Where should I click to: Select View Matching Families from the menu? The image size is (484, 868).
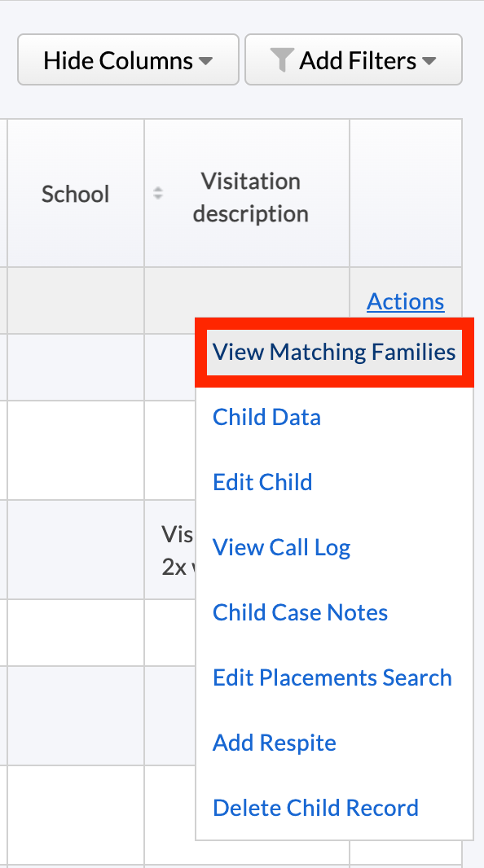click(333, 352)
